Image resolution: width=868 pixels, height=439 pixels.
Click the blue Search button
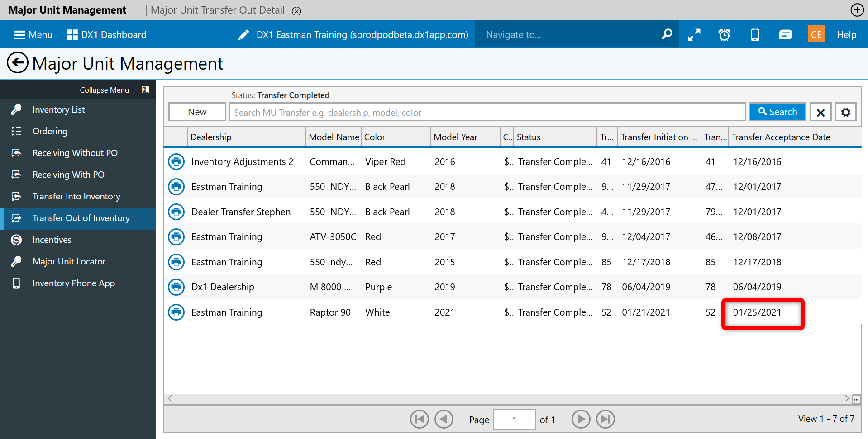[x=777, y=112]
